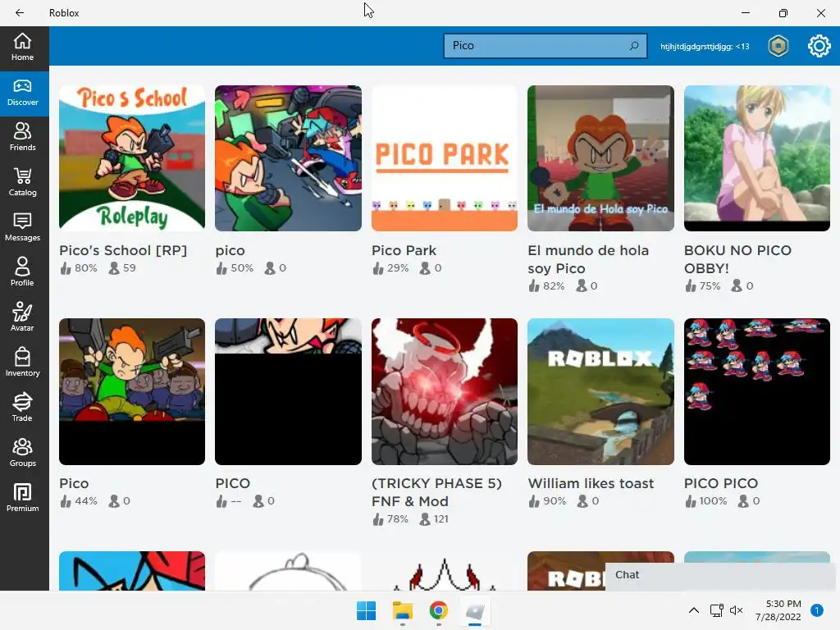The image size is (840, 630).
Task: Open the uppercase PICO black thumbnail
Action: pos(288,391)
